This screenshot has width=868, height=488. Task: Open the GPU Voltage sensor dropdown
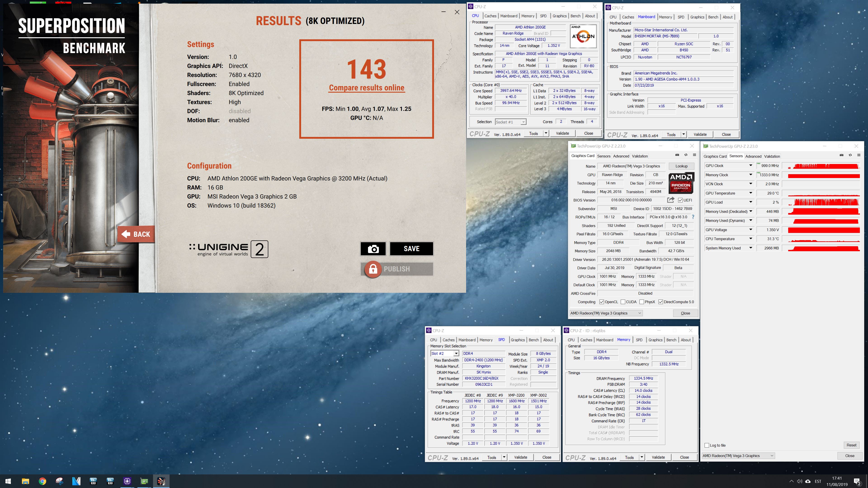click(751, 230)
